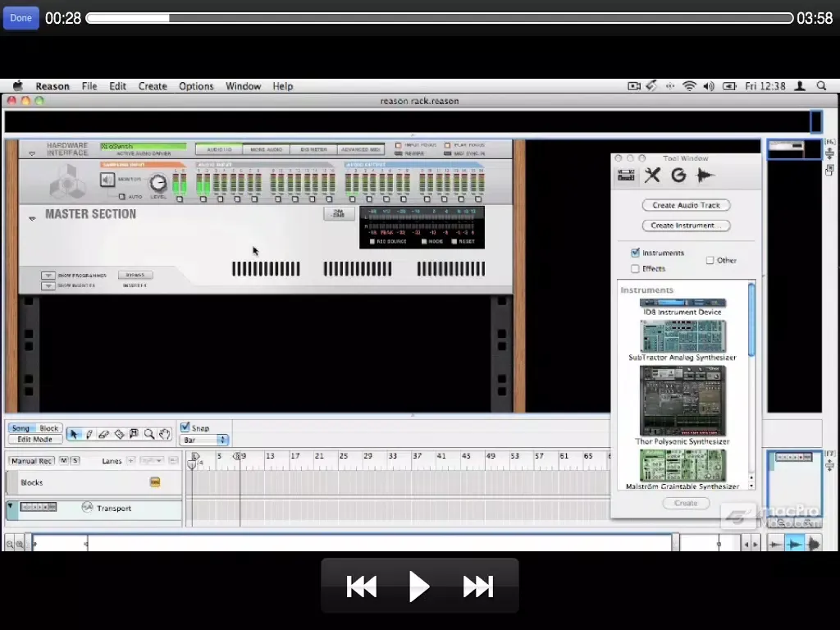
Task: Click the user account icon in menu bar
Action: point(800,85)
